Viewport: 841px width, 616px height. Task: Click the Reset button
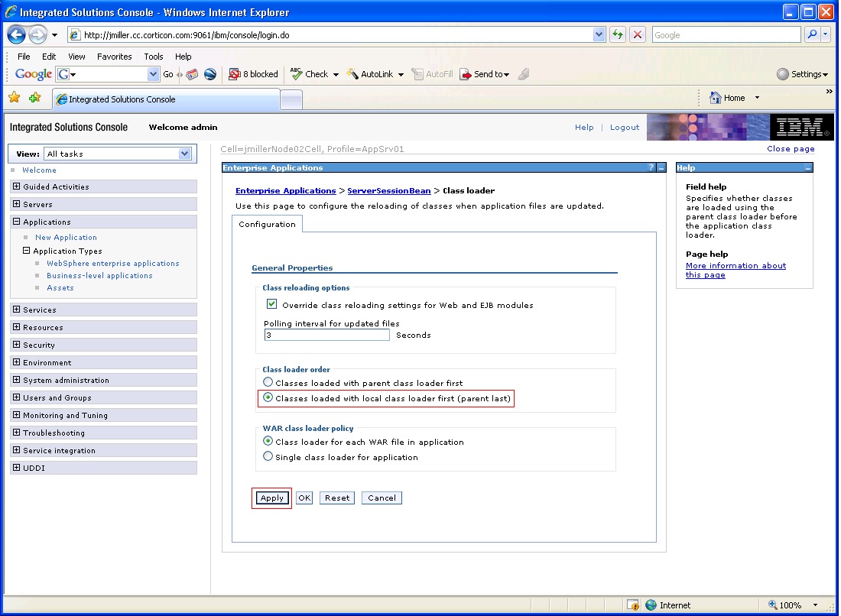(x=337, y=498)
